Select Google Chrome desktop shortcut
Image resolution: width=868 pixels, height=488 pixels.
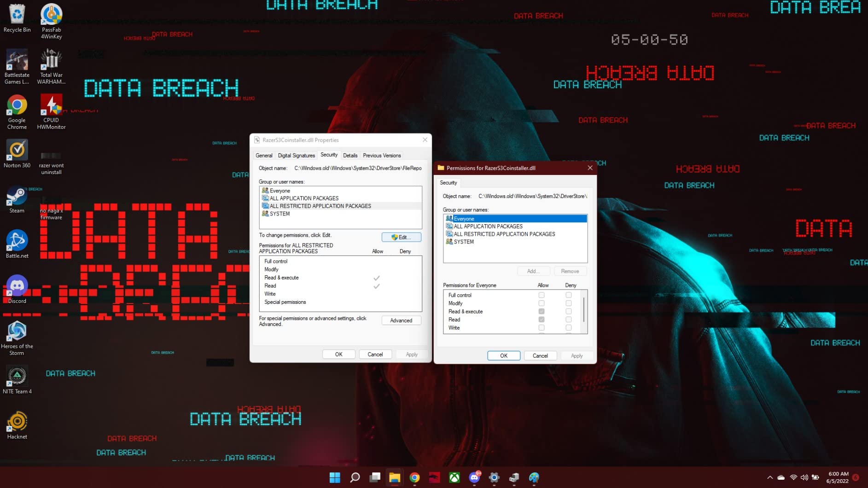pyautogui.click(x=17, y=112)
